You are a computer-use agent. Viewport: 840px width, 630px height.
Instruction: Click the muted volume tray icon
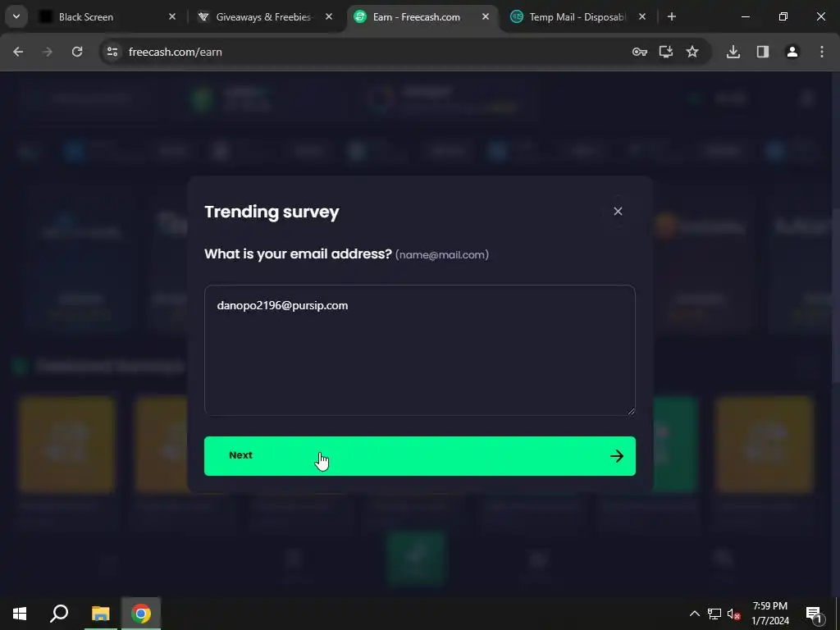(x=734, y=614)
